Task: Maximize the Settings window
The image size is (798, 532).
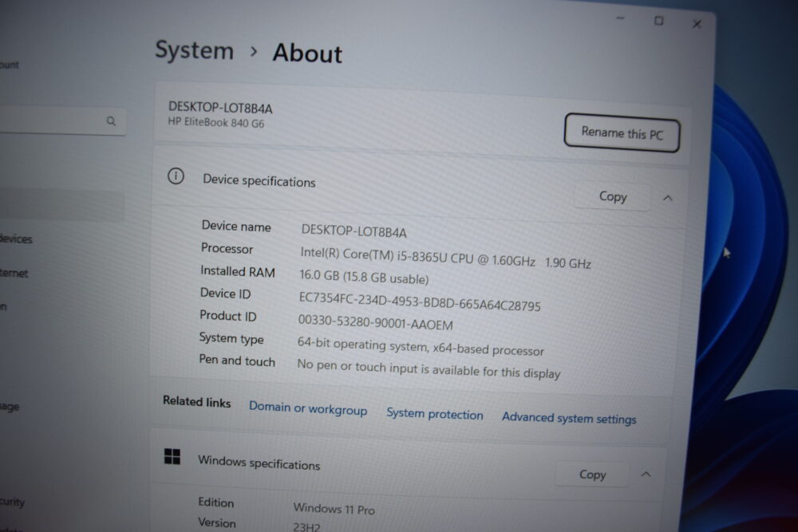Action: coord(658,21)
